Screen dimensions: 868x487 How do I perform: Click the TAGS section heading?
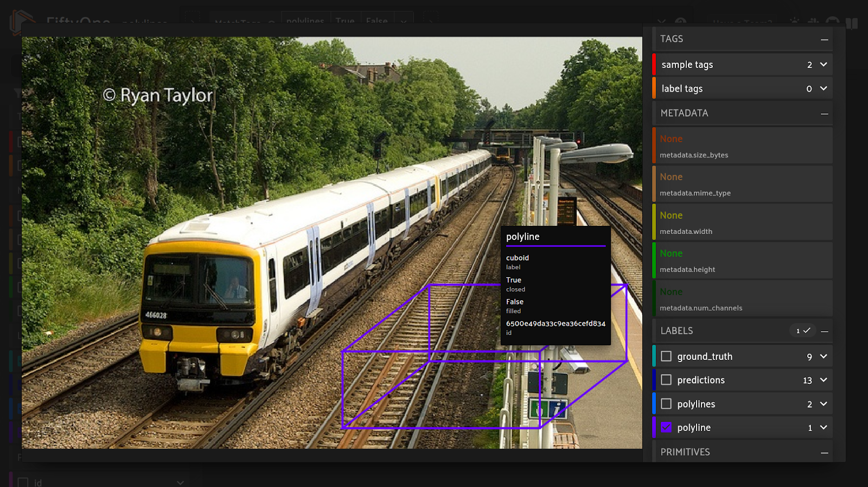pyautogui.click(x=672, y=39)
